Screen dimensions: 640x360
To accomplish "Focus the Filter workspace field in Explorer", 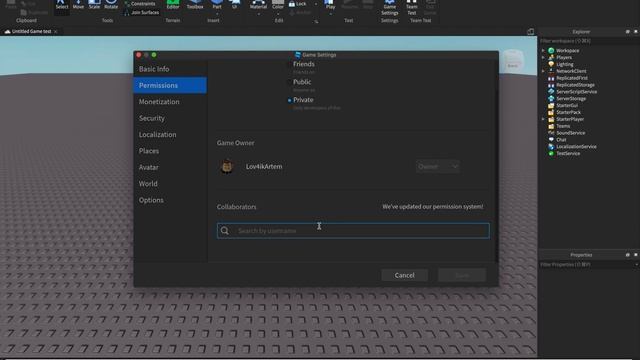I will point(589,41).
